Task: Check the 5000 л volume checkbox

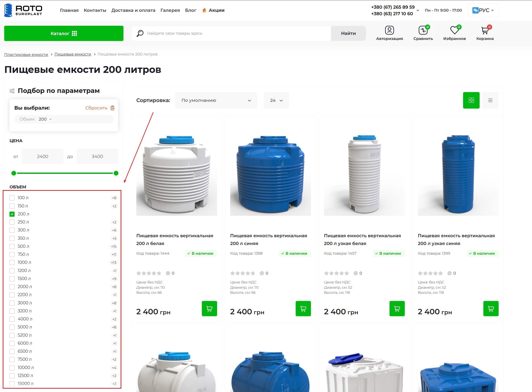Action: point(12,327)
